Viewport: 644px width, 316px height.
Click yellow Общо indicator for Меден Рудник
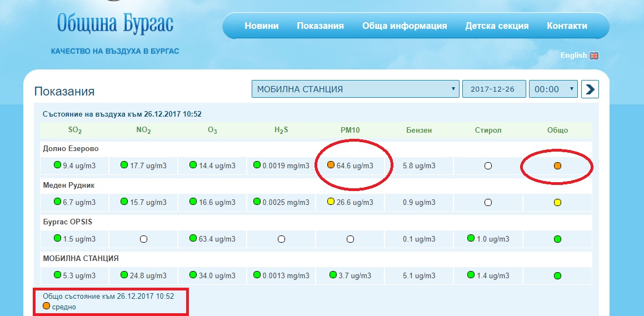[x=557, y=203]
